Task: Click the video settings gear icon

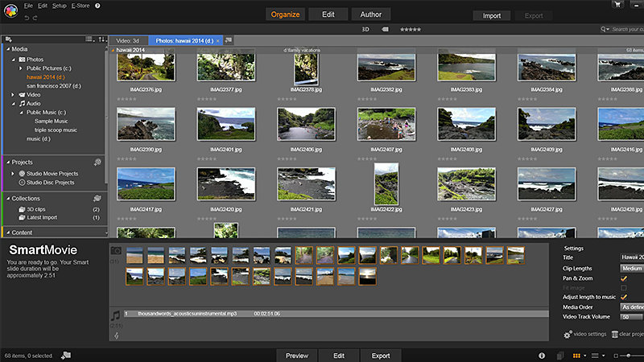Action: click(567, 333)
